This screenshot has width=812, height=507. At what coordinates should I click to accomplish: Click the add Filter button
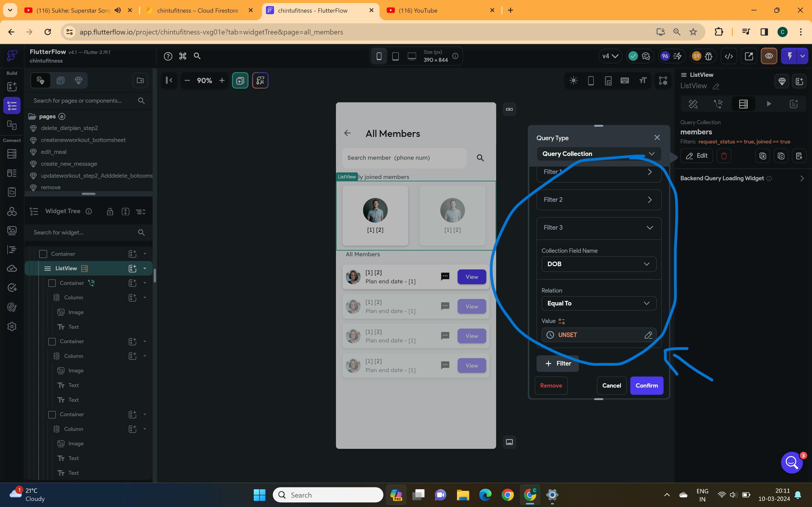[558, 364]
